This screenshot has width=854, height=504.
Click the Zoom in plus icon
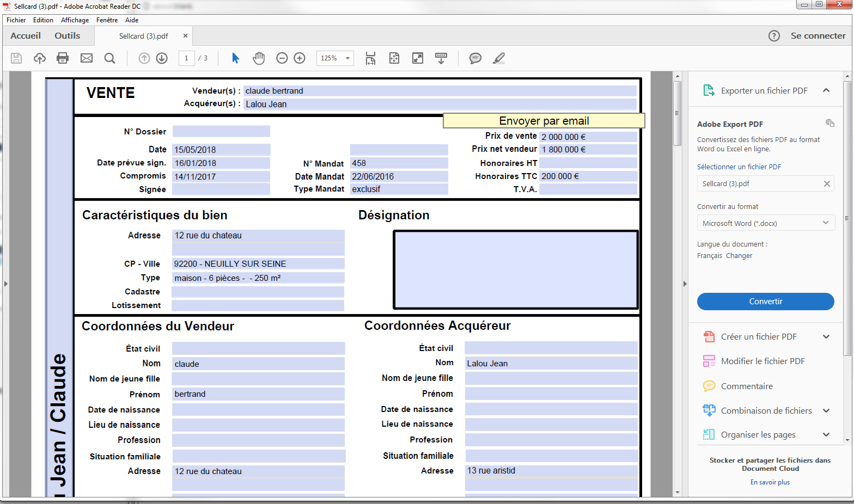(300, 58)
